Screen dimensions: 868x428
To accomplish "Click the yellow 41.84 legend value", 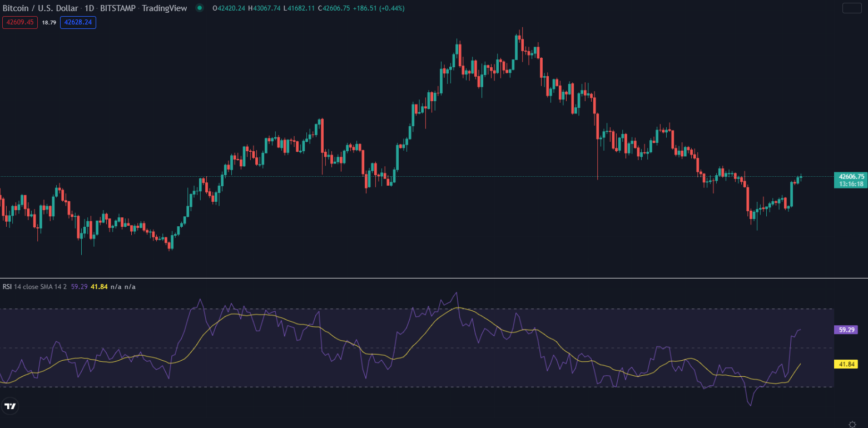I will click(98, 287).
